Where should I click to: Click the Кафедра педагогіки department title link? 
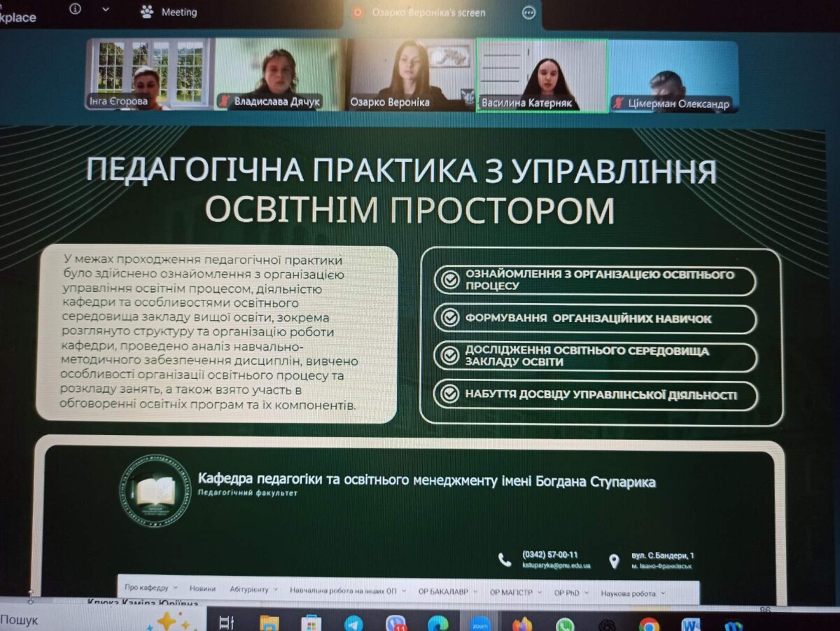pos(426,480)
